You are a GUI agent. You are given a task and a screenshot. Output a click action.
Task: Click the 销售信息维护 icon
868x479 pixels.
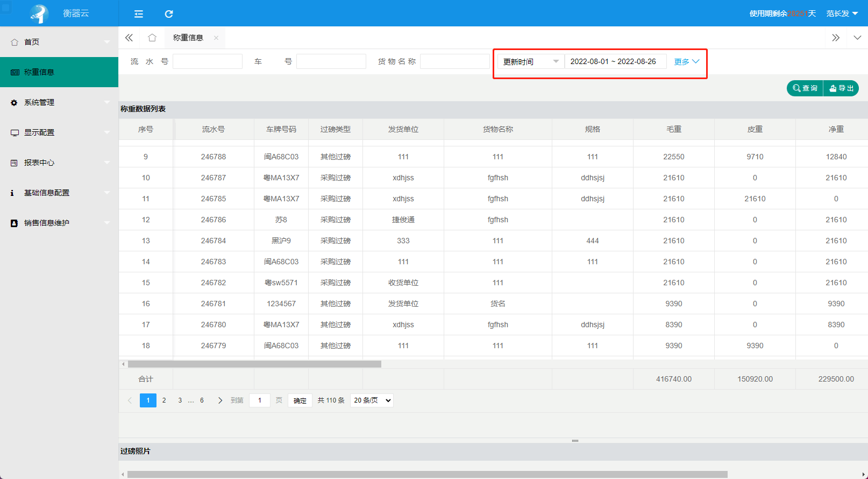point(14,223)
